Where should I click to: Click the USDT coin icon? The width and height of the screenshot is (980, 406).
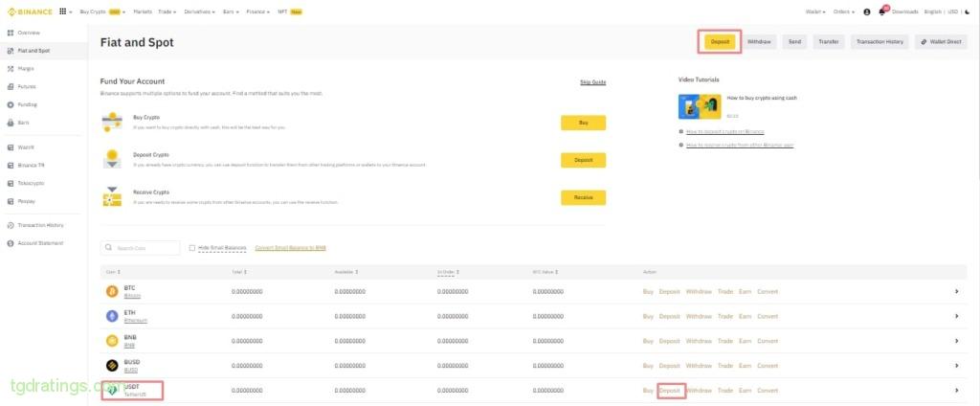point(112,391)
